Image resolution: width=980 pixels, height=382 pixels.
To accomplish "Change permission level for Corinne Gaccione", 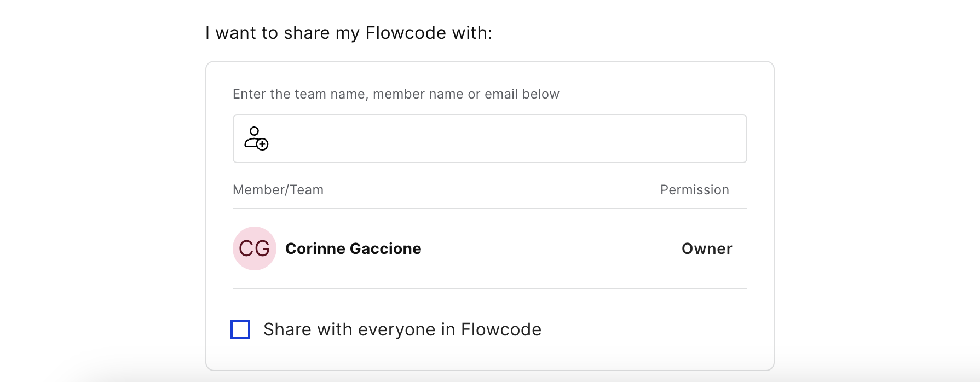I will (707, 248).
